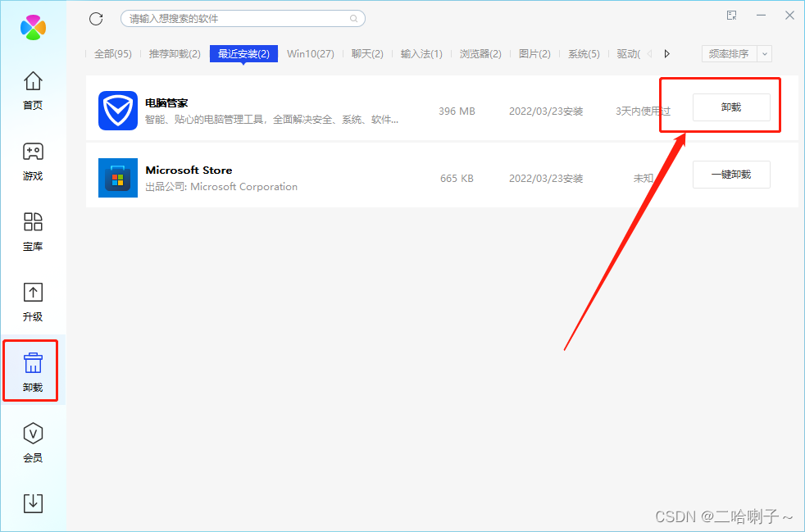Click the Microsoft Store app icon

click(118, 178)
